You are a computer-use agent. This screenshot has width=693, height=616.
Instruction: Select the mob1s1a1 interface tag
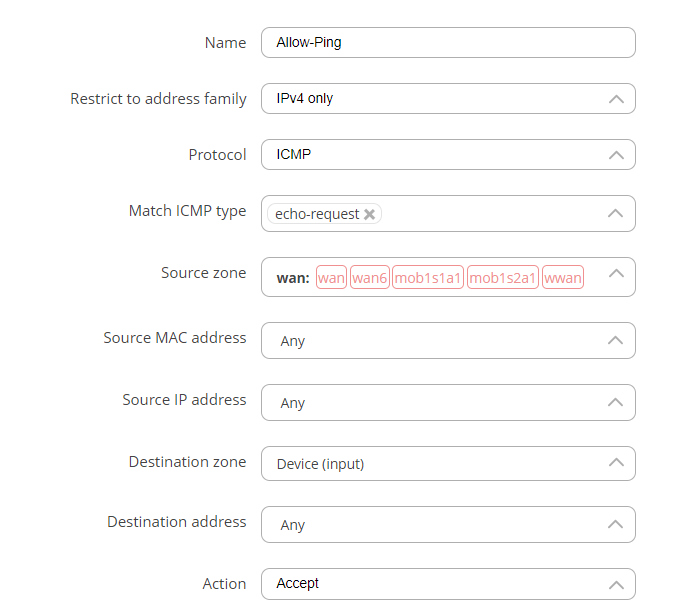point(428,278)
